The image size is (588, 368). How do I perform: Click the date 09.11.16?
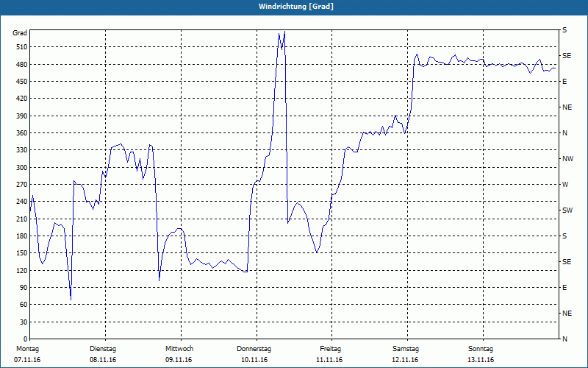[x=179, y=360]
